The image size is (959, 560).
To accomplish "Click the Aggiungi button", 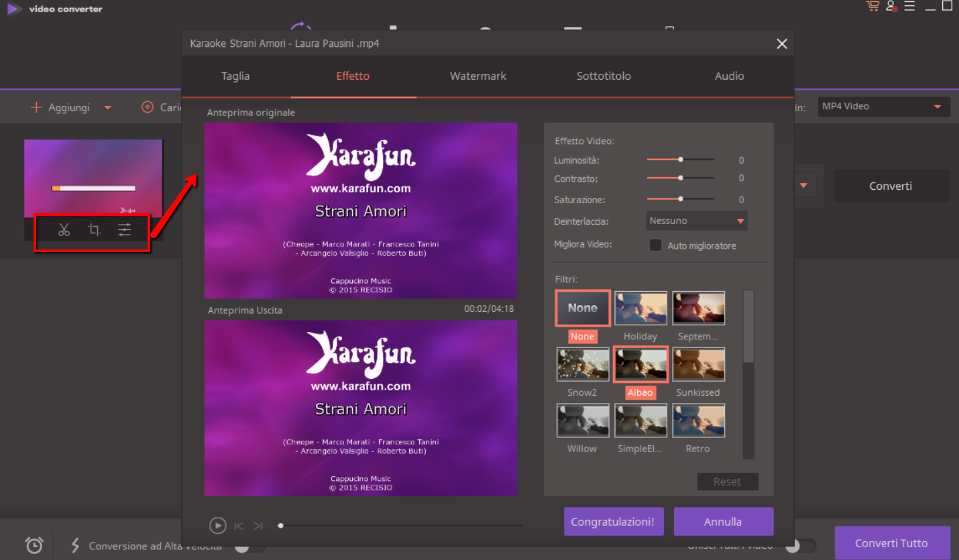I will pos(61,107).
